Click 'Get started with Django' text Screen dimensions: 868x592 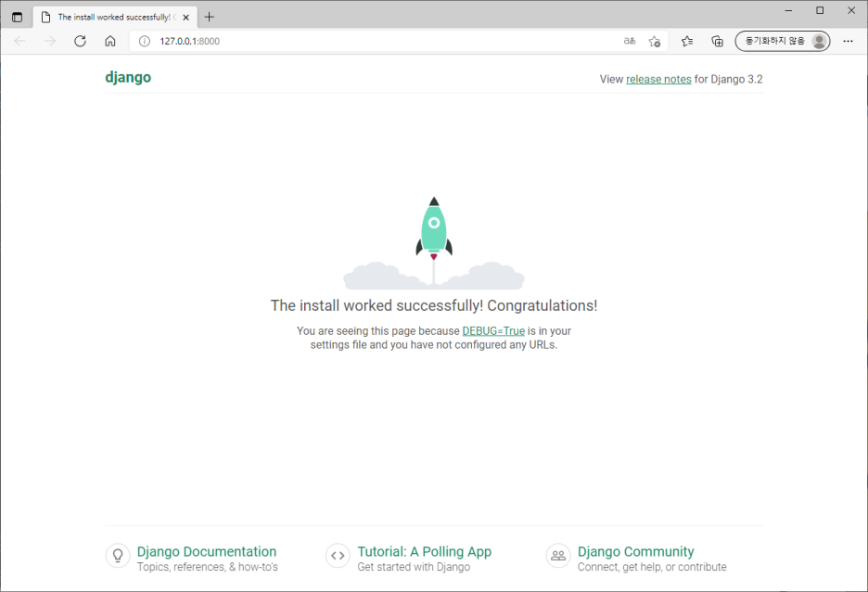pyautogui.click(x=414, y=567)
